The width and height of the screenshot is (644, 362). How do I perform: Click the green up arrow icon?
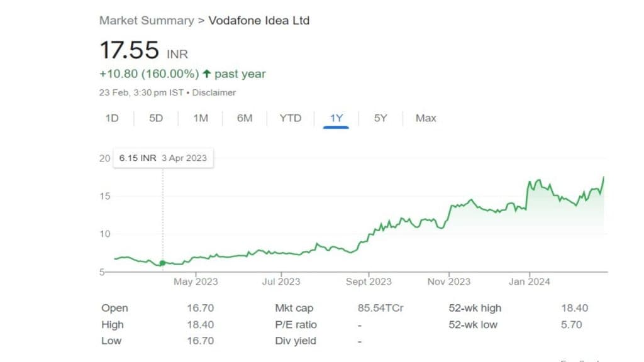tap(207, 74)
